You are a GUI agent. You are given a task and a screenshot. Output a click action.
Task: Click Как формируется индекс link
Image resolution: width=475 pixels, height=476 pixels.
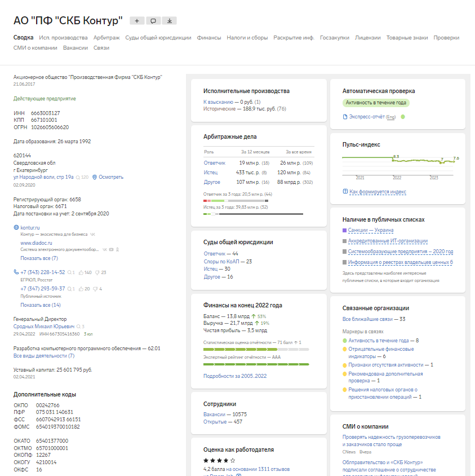click(378, 192)
